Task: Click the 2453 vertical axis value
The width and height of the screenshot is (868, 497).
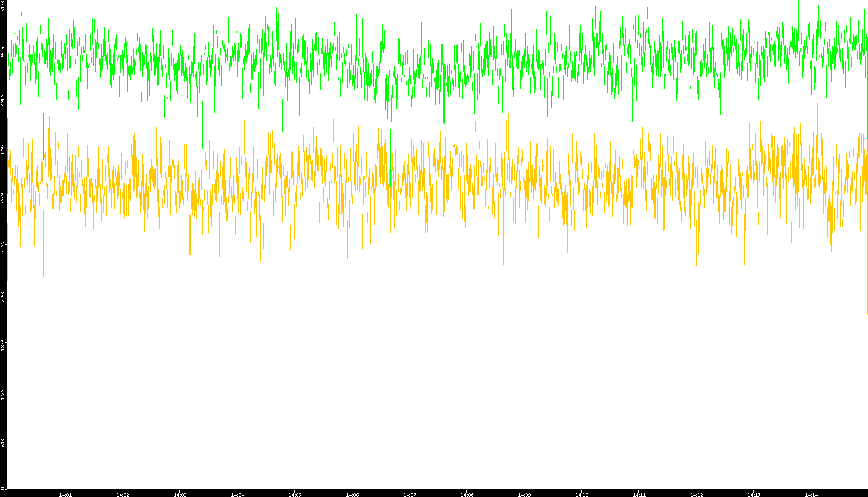Action: point(3,297)
